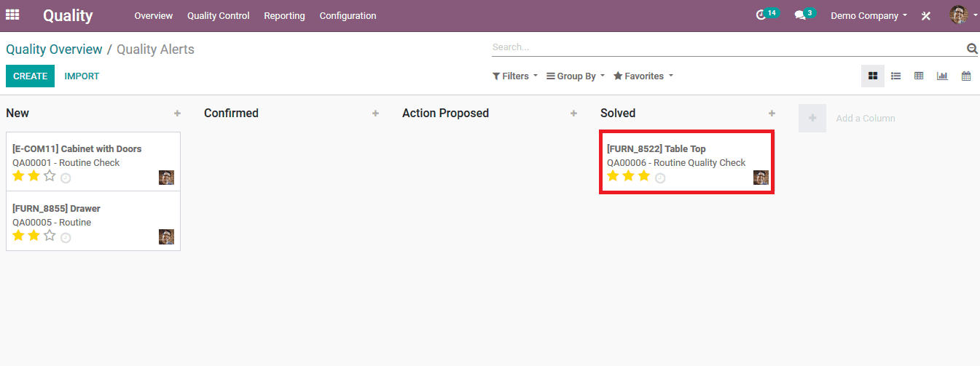Set first priority star on Drawer card

[18, 236]
